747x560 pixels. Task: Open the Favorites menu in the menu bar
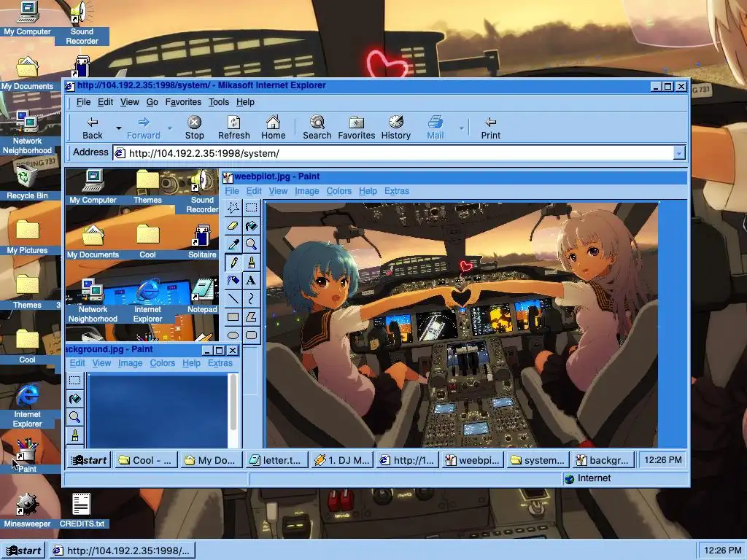click(x=183, y=102)
